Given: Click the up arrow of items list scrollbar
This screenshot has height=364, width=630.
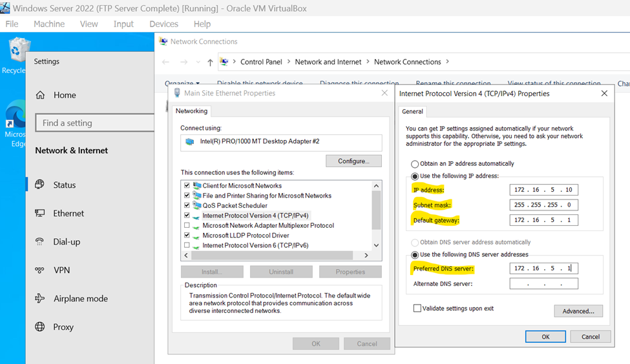Looking at the screenshot, I should click(376, 186).
